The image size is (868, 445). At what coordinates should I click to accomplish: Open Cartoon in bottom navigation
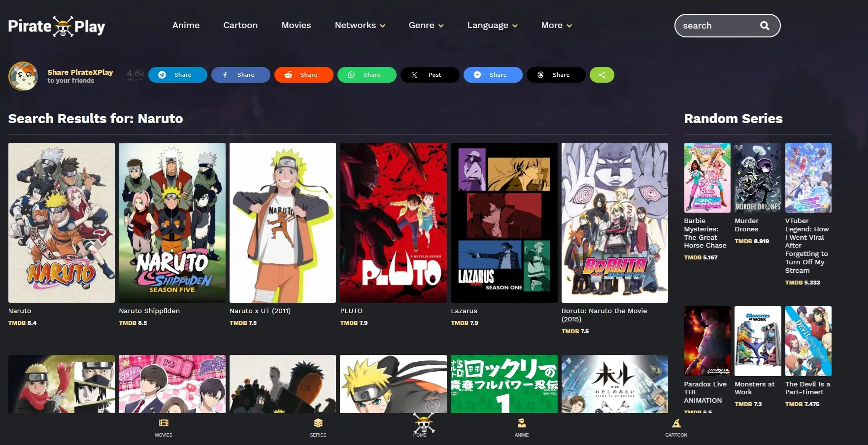(x=676, y=428)
